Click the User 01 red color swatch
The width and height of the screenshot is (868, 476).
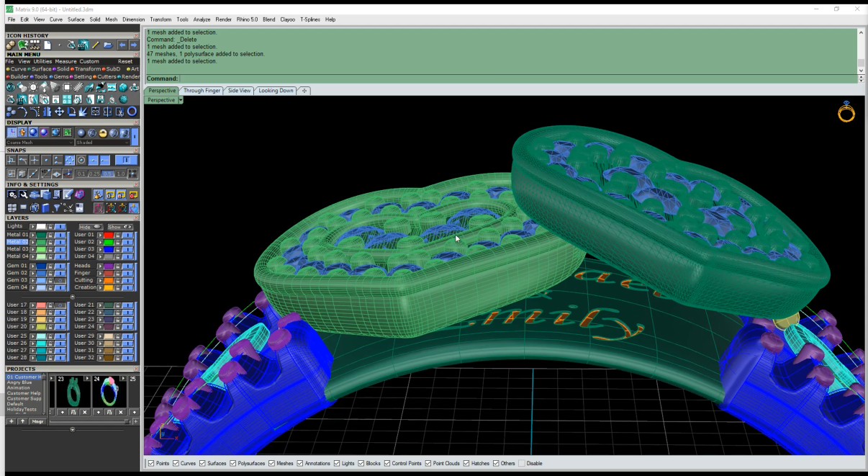click(x=109, y=235)
